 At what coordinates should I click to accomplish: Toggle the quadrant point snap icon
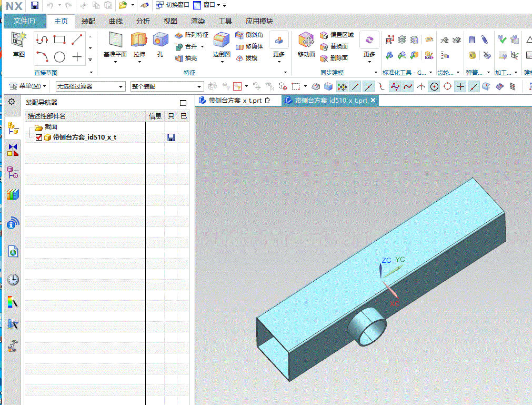(447, 86)
